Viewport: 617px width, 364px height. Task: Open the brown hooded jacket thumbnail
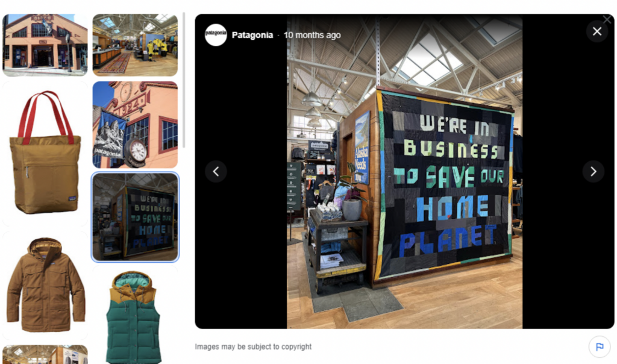coord(45,285)
